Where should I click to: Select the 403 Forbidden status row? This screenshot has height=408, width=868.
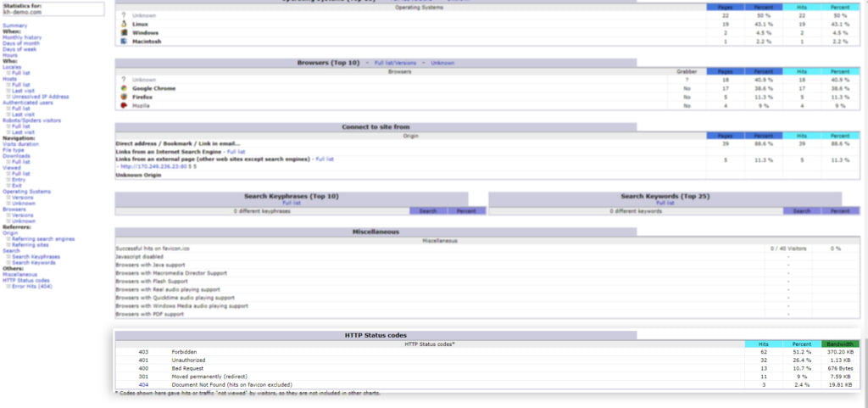[487, 352]
